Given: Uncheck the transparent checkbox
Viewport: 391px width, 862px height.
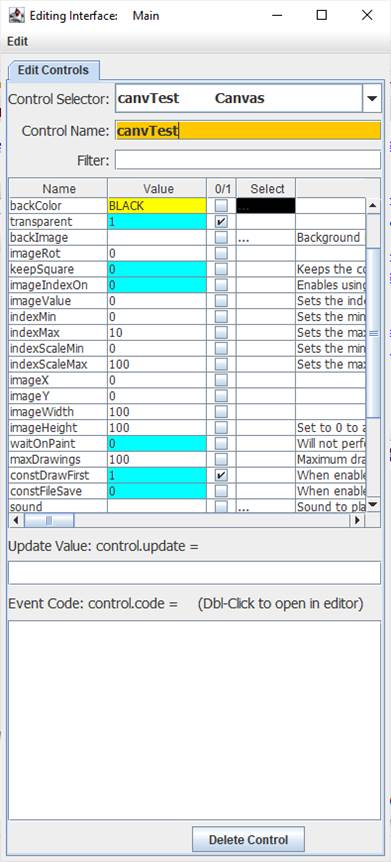Looking at the screenshot, I should (x=221, y=222).
